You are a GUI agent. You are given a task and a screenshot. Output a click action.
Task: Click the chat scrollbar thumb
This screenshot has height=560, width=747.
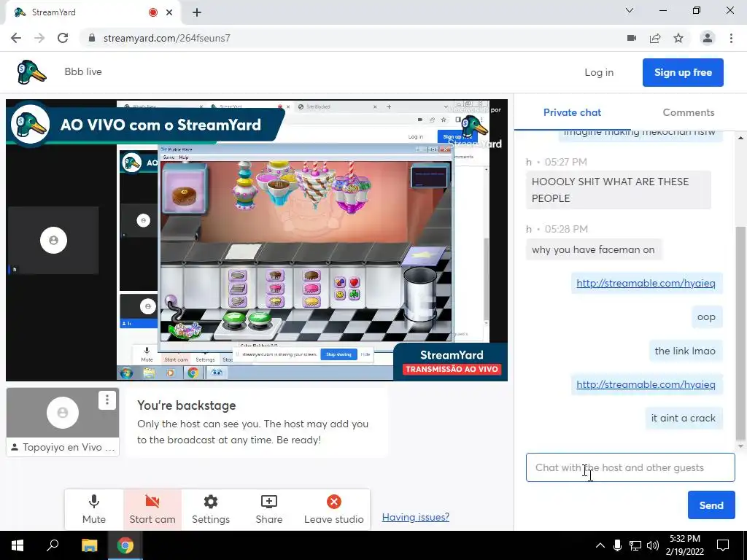[x=740, y=333]
